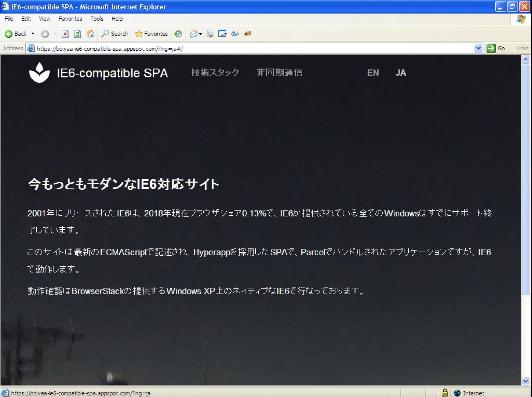Click the Stop loading icon
The height and width of the screenshot is (397, 532).
(65, 34)
